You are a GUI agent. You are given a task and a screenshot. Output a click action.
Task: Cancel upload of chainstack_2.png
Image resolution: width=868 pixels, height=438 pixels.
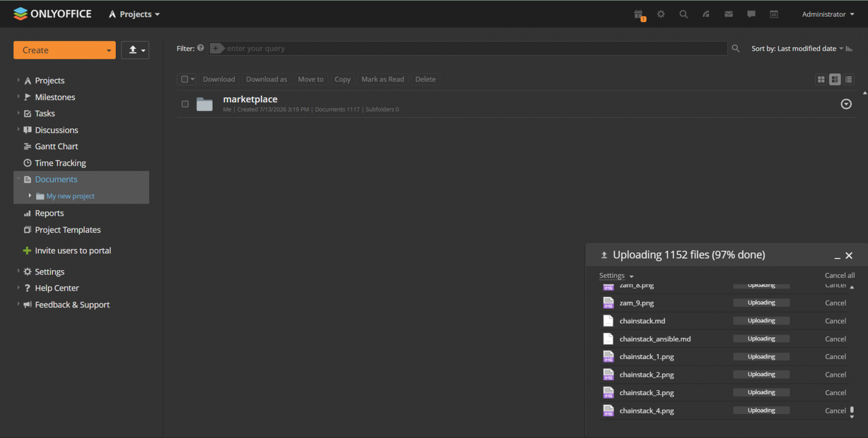[835, 375]
